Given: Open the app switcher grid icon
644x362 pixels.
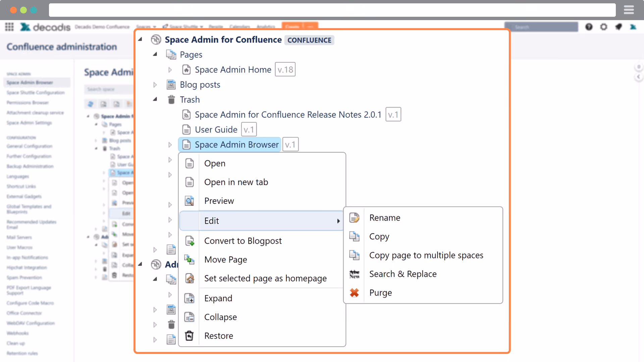Looking at the screenshot, I should (x=9, y=27).
